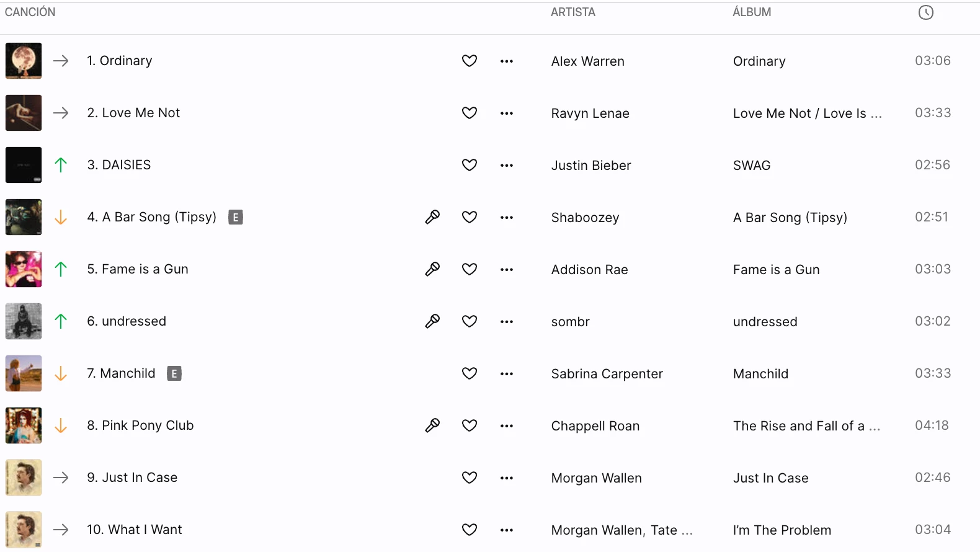Image resolution: width=980 pixels, height=552 pixels.
Task: Open more options for Love Me Not
Action: click(x=507, y=114)
